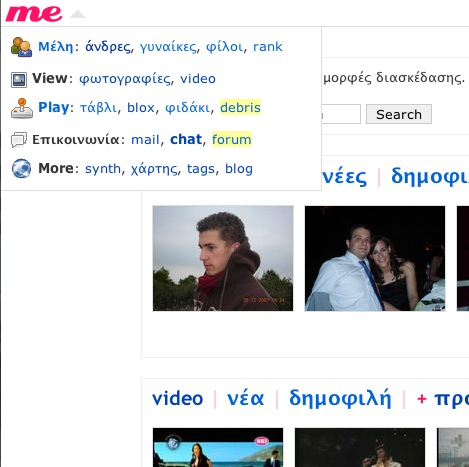Open the rank link

pos(268,47)
